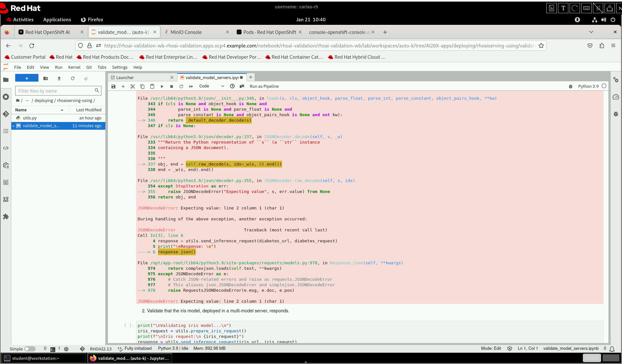Open the Git panel in the left sidebar
This screenshot has height=364, width=622.
6,114
